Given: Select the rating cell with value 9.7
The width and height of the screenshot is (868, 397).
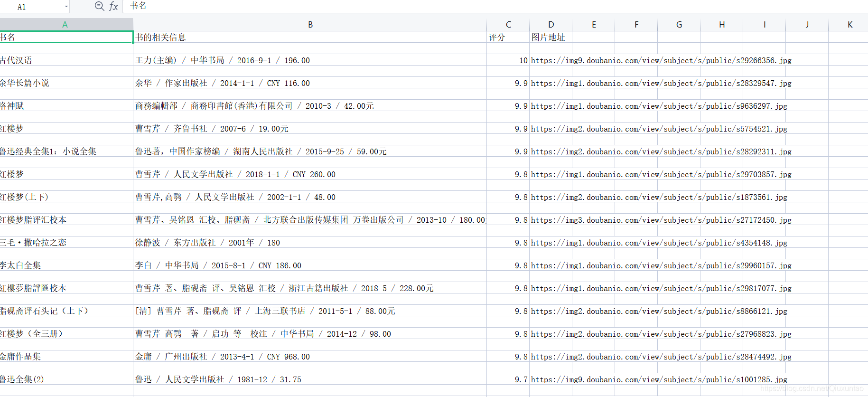Looking at the screenshot, I should [x=508, y=379].
